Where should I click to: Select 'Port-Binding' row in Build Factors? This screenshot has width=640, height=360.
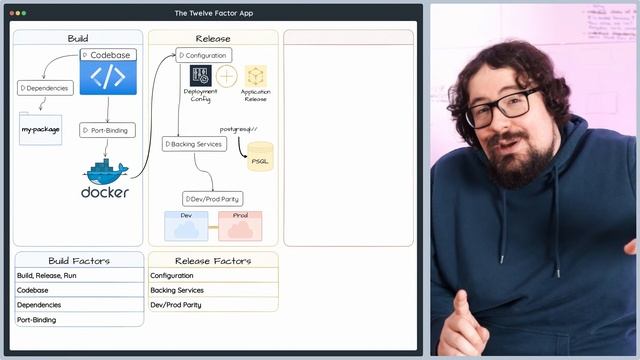80,320
